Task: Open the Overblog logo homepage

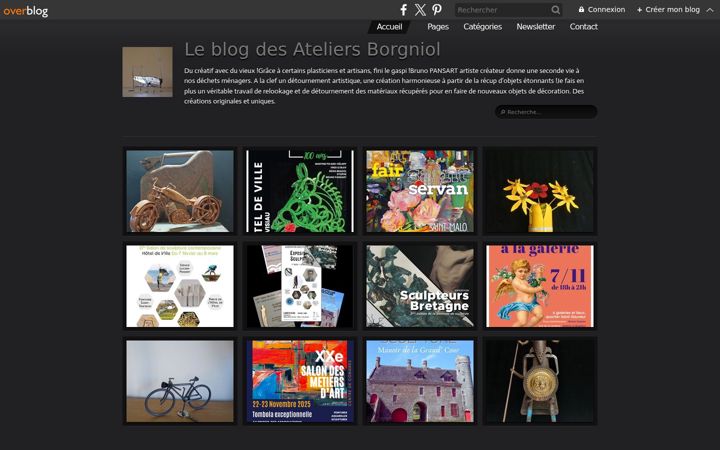Action: coord(25,11)
